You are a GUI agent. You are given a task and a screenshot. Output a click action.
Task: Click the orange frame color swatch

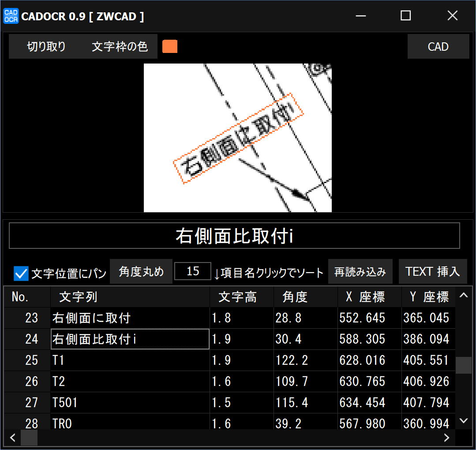click(170, 47)
